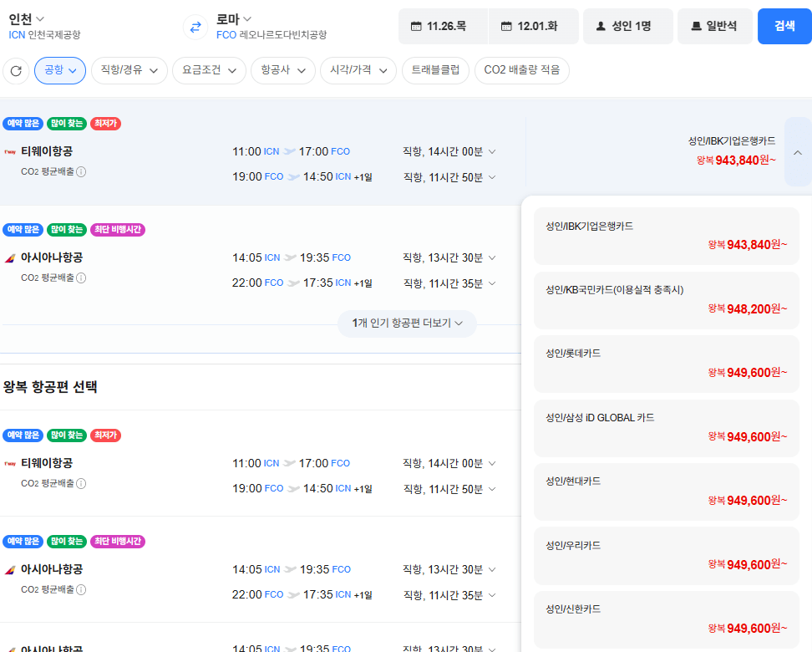Screen dimensions: 812x652
Task: Select return date 12.01.화
Action: [x=534, y=26]
